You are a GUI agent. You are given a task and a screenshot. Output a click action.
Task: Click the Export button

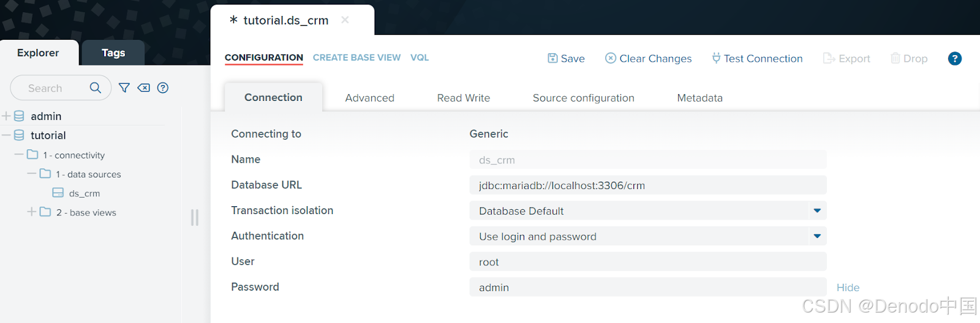[846, 59]
